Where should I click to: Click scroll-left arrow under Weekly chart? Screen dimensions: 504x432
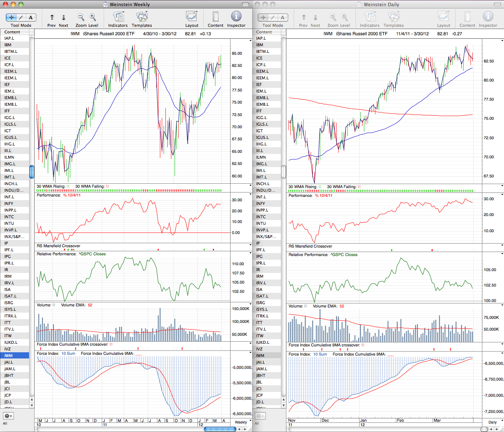click(x=239, y=429)
